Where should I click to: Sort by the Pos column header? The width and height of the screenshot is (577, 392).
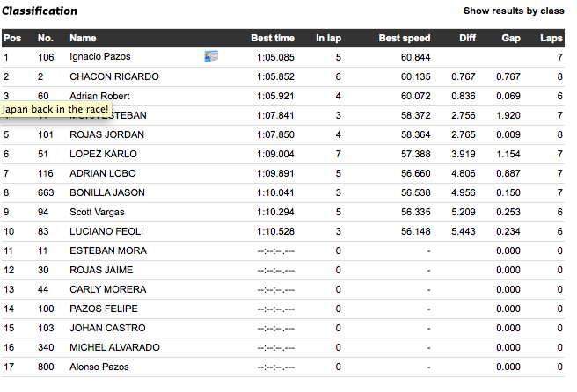click(11, 39)
